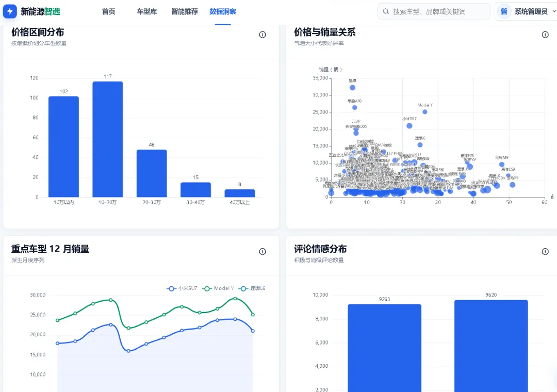This screenshot has height=392, width=557.
Task: Click the Model Y scatter bubble
Action: point(425,112)
